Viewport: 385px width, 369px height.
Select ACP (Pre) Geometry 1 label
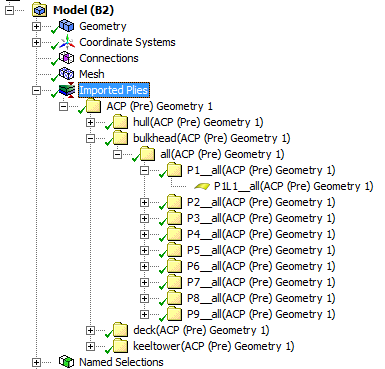(x=159, y=106)
